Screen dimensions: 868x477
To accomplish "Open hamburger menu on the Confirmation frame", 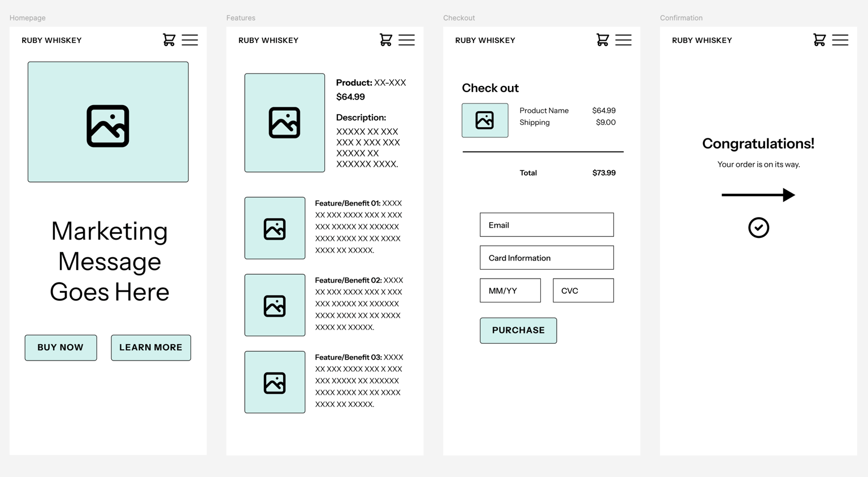I will pos(840,40).
